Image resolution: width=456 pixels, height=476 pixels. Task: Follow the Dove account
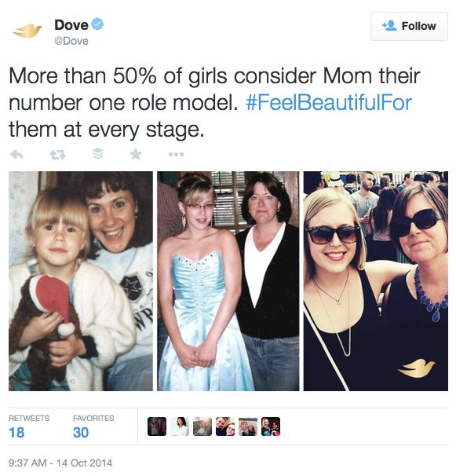(x=409, y=26)
